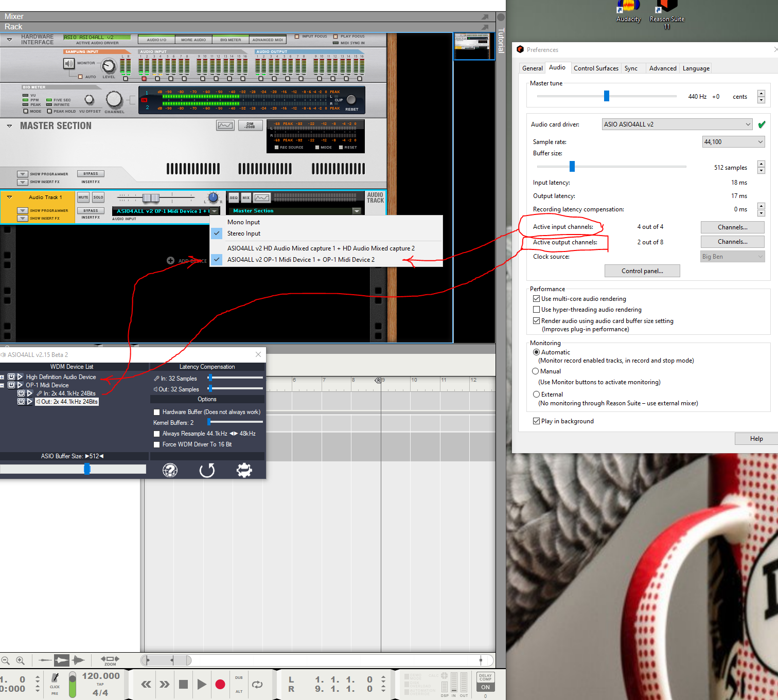The width and height of the screenshot is (778, 700).
Task: Click play-arrow icon next to OP-1 Midi Device
Action: (20, 385)
